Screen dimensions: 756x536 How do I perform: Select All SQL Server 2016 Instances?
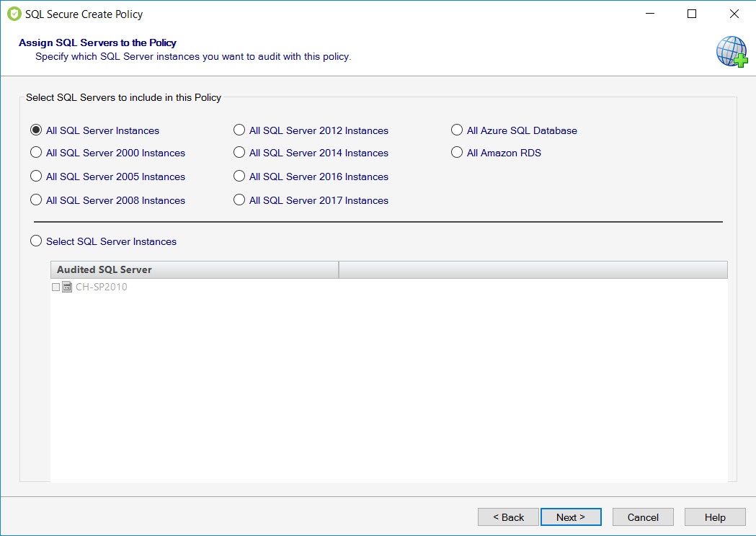[239, 177]
